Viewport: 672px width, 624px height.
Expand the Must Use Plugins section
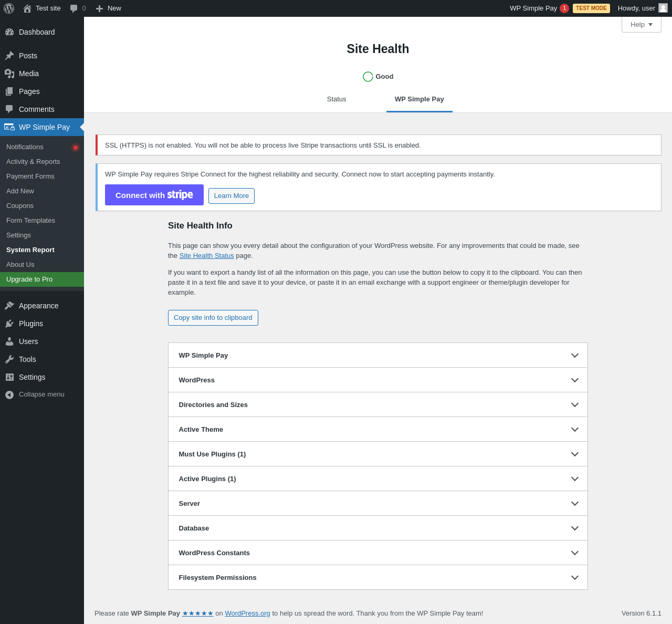pyautogui.click(x=378, y=454)
